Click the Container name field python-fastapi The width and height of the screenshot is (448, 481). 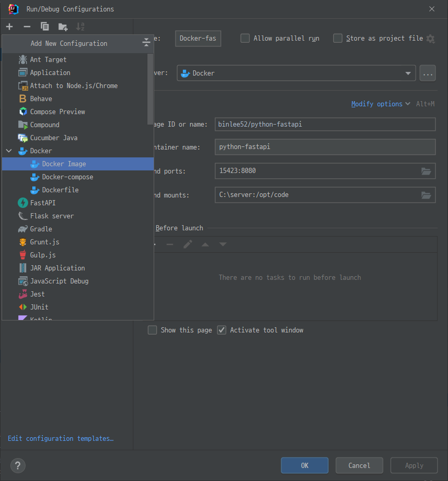[x=325, y=147]
